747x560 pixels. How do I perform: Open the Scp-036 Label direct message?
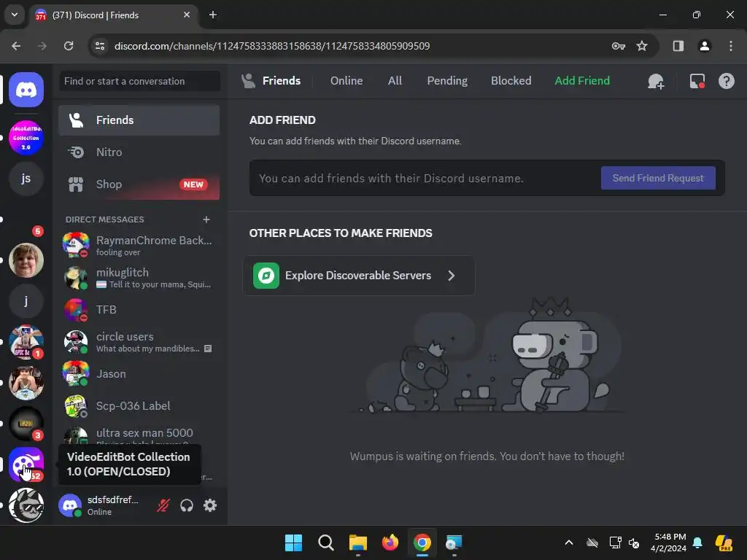coord(139,405)
